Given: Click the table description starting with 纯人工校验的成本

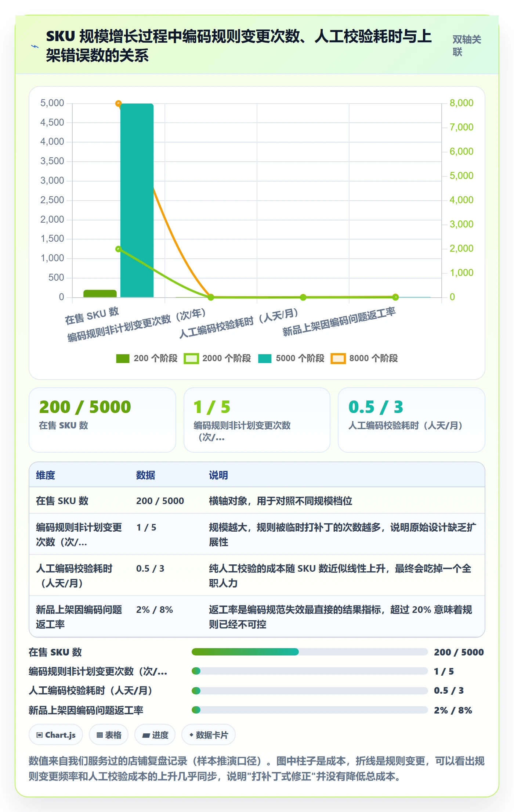Looking at the screenshot, I should (340, 576).
